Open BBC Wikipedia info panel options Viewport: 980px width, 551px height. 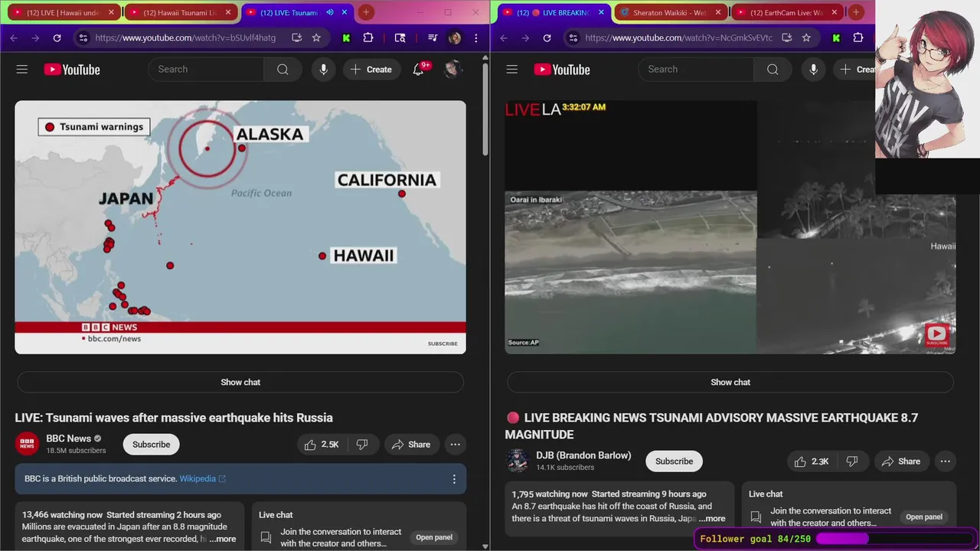(x=454, y=479)
